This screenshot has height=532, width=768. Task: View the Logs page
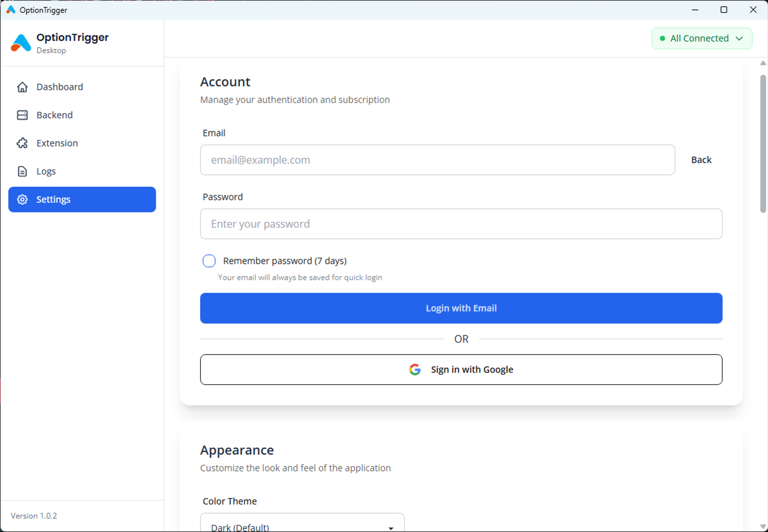point(82,171)
